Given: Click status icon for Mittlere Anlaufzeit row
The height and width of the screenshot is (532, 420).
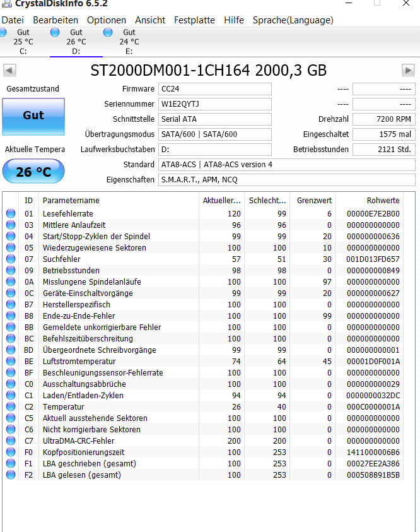Looking at the screenshot, I should pyautogui.click(x=11, y=225).
